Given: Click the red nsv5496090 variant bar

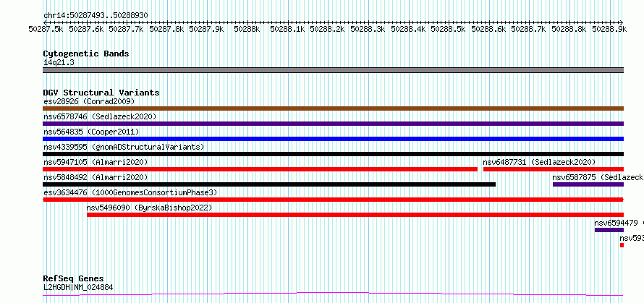Looking at the screenshot, I should pyautogui.click(x=355, y=215).
